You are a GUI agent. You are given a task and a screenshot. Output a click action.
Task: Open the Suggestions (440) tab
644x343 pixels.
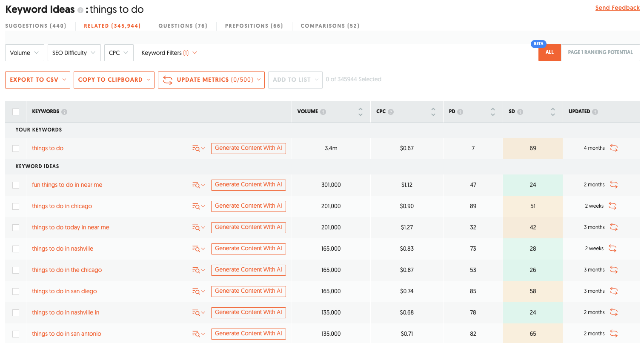tap(36, 26)
